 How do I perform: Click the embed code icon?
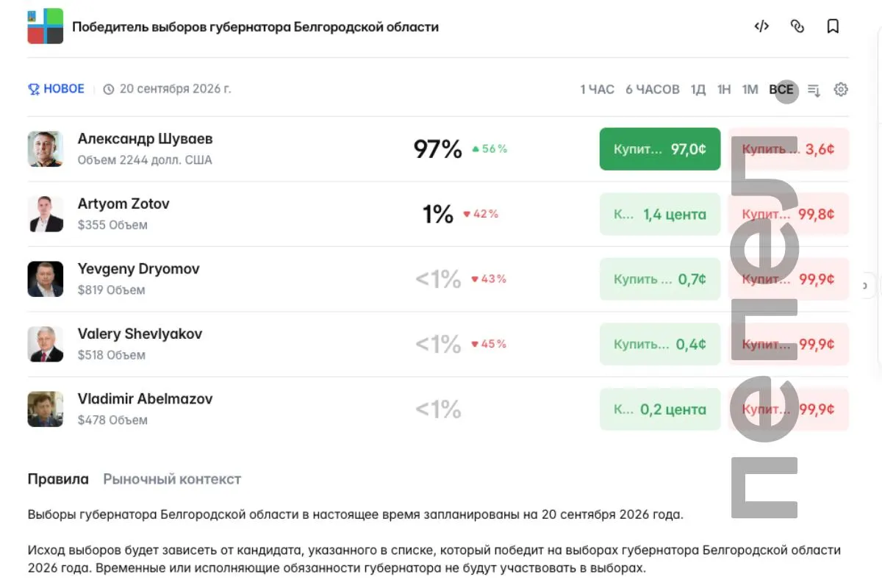tap(761, 26)
